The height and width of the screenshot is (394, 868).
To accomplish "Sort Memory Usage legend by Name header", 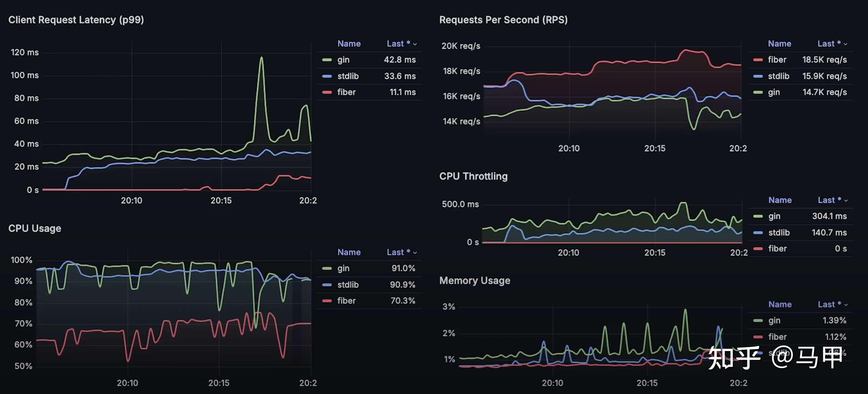I will (780, 304).
